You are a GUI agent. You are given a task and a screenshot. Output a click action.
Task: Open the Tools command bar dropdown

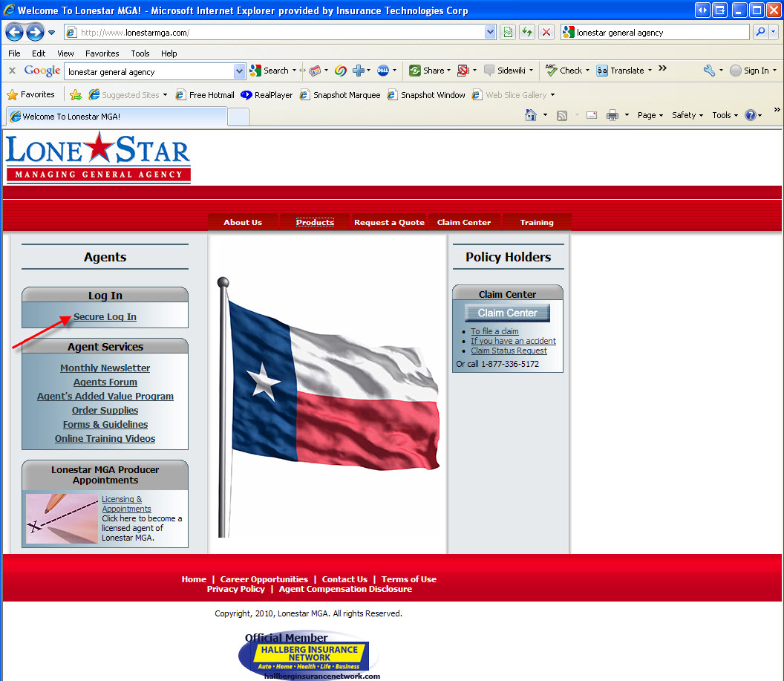(725, 116)
